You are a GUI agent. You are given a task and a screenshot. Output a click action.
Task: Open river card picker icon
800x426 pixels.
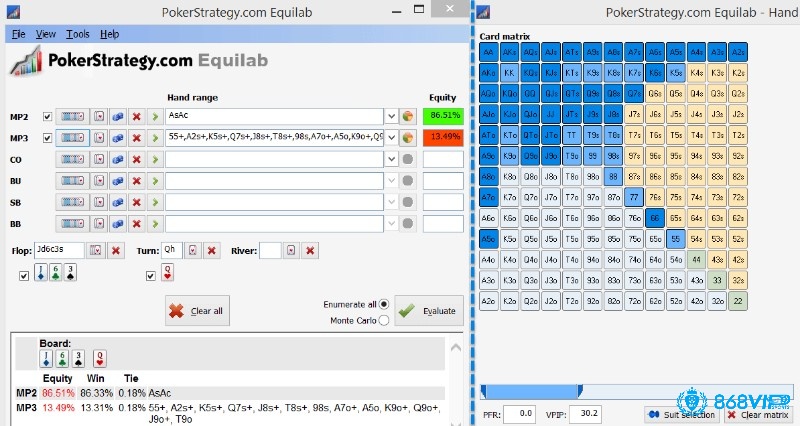tap(291, 250)
